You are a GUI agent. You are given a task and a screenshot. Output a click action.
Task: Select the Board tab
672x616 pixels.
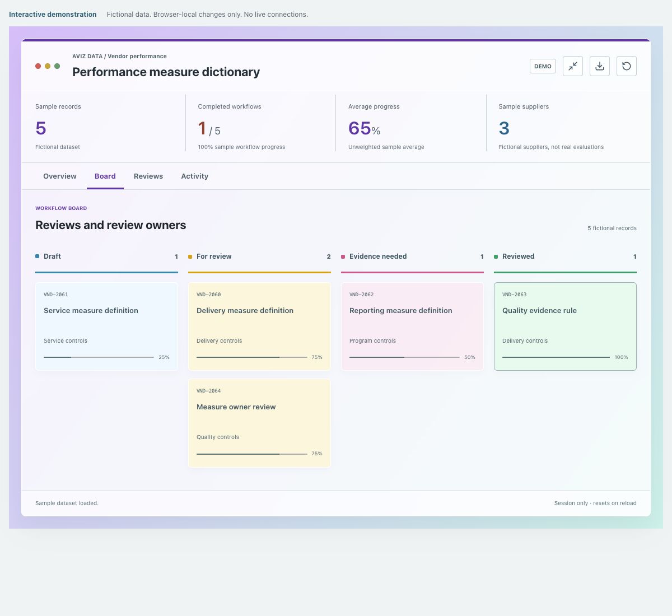click(105, 176)
